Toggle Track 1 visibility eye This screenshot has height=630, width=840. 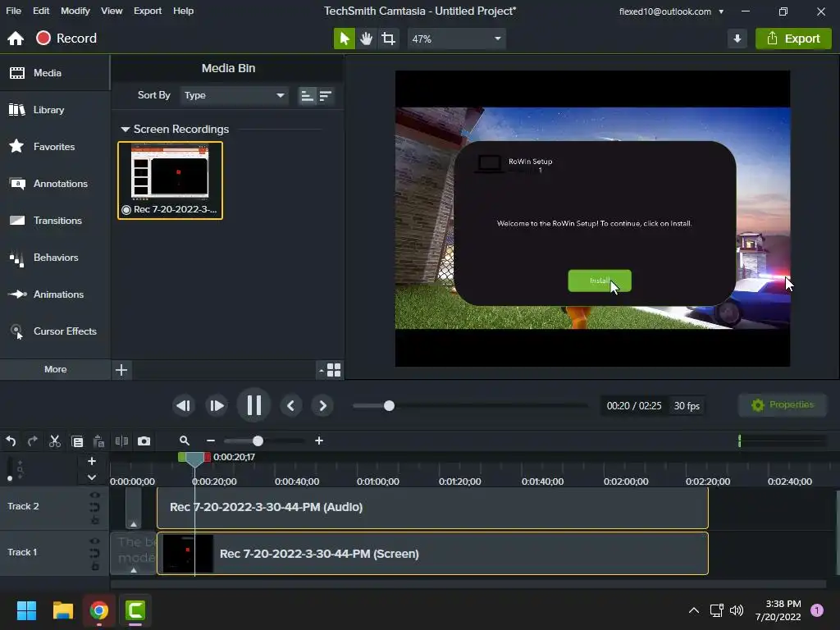click(x=95, y=541)
